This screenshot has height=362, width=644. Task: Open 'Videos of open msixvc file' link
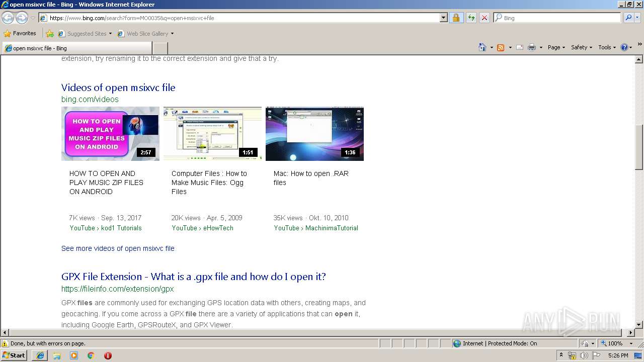[x=118, y=87]
